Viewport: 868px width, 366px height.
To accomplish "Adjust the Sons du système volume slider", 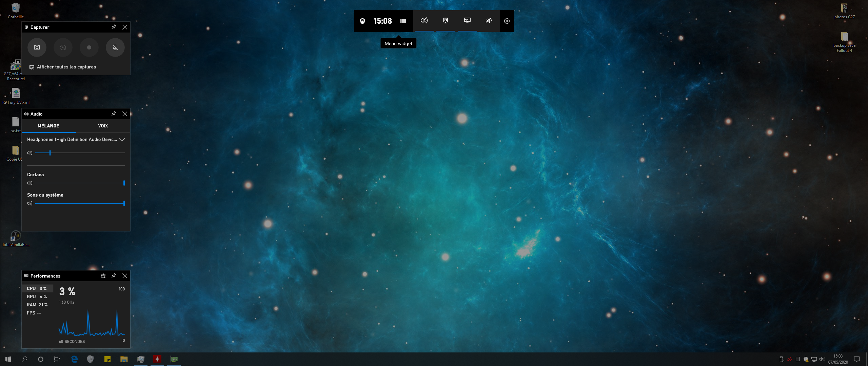I will click(80, 203).
